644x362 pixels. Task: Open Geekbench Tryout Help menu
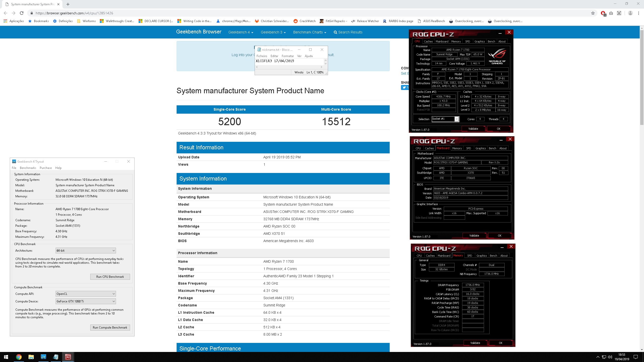(58, 168)
